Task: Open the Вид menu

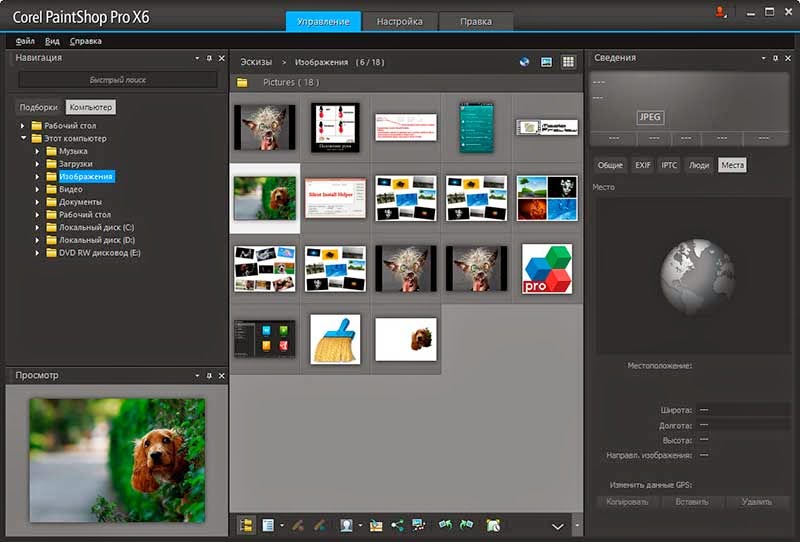Action: [52, 41]
